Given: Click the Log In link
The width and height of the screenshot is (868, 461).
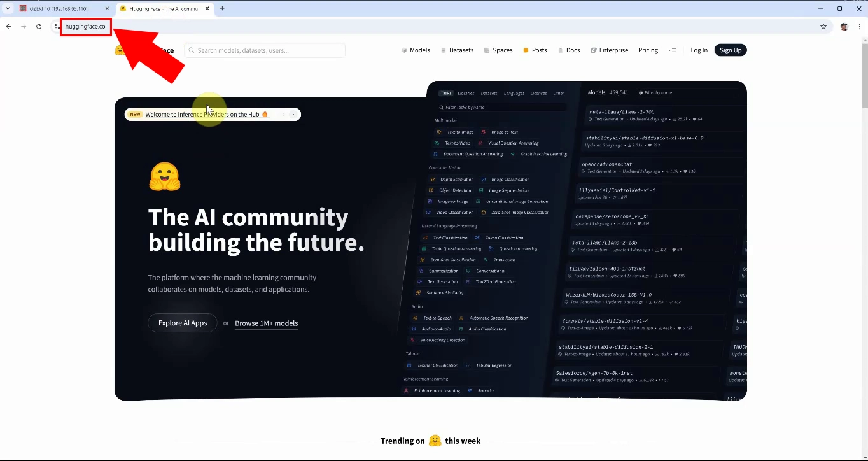Looking at the screenshot, I should pos(699,50).
